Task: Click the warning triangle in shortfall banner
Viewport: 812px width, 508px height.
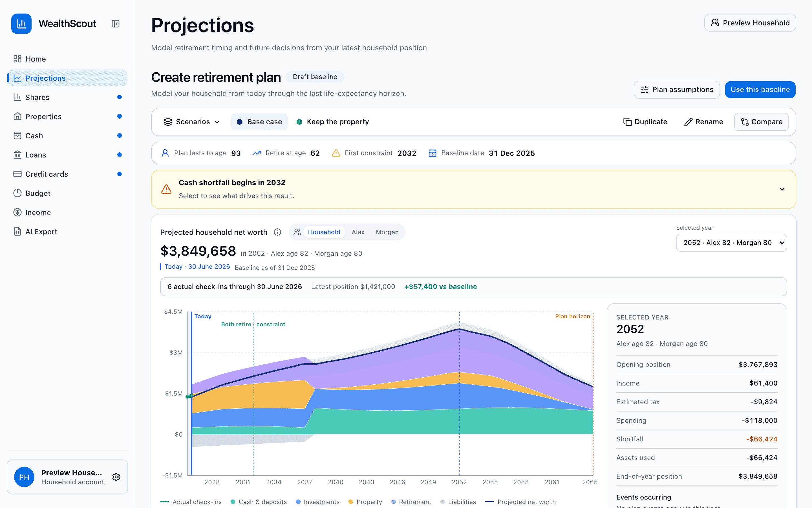Action: tap(166, 189)
